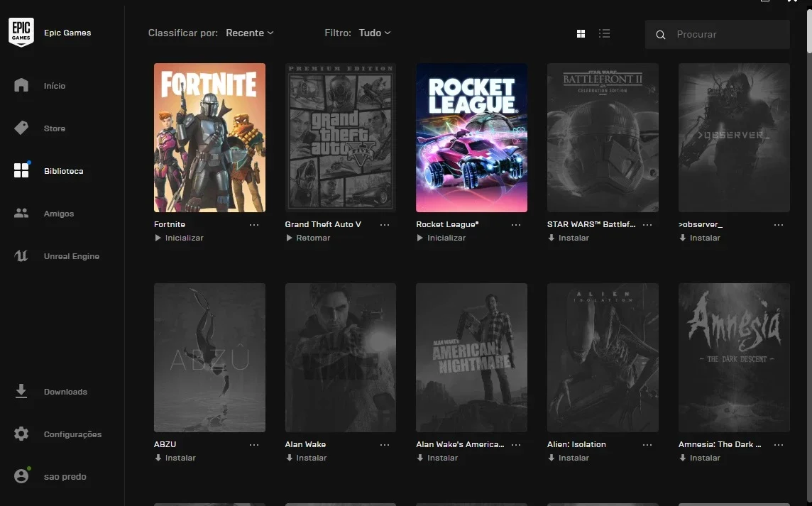
Task: Select the Battlefront II cover art
Action: point(603,138)
